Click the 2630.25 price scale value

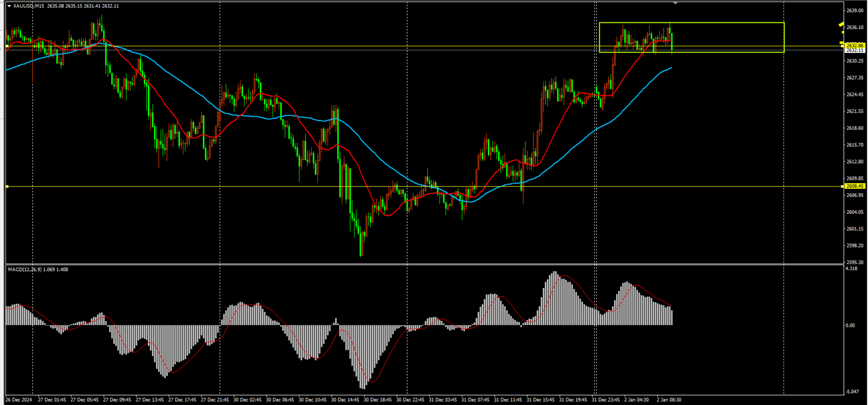(855, 61)
